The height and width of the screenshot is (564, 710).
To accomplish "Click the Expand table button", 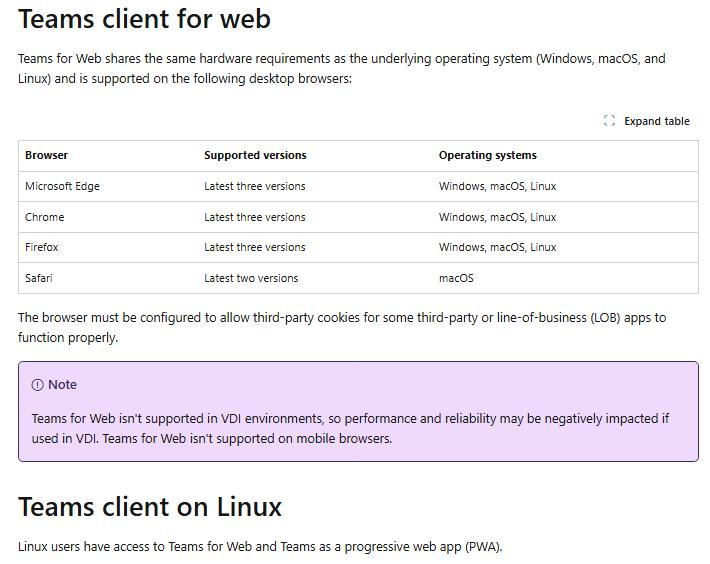I will pos(647,121).
